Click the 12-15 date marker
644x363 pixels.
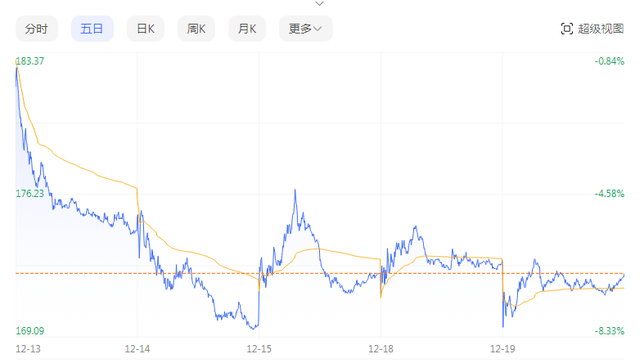[259, 349]
